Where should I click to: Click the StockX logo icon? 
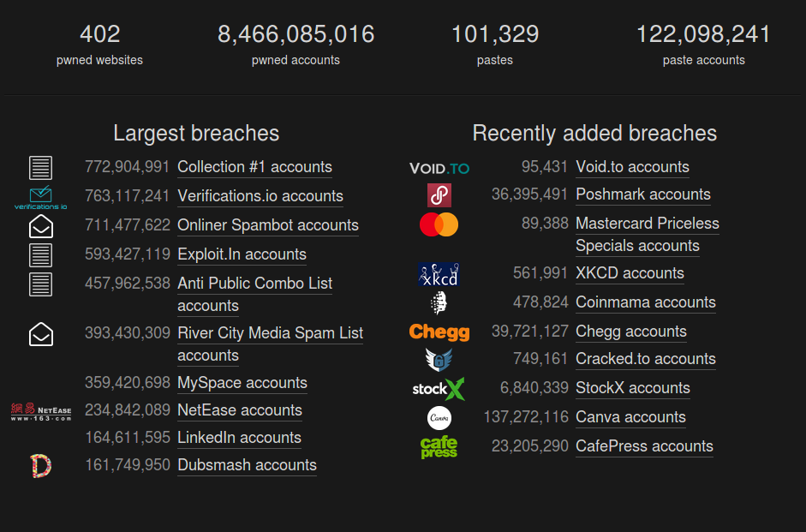click(439, 389)
